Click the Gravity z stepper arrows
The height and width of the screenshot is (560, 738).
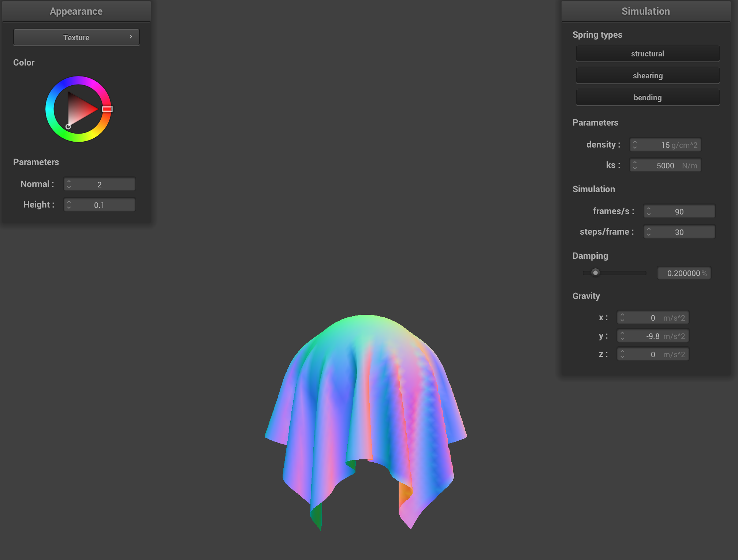coord(622,354)
